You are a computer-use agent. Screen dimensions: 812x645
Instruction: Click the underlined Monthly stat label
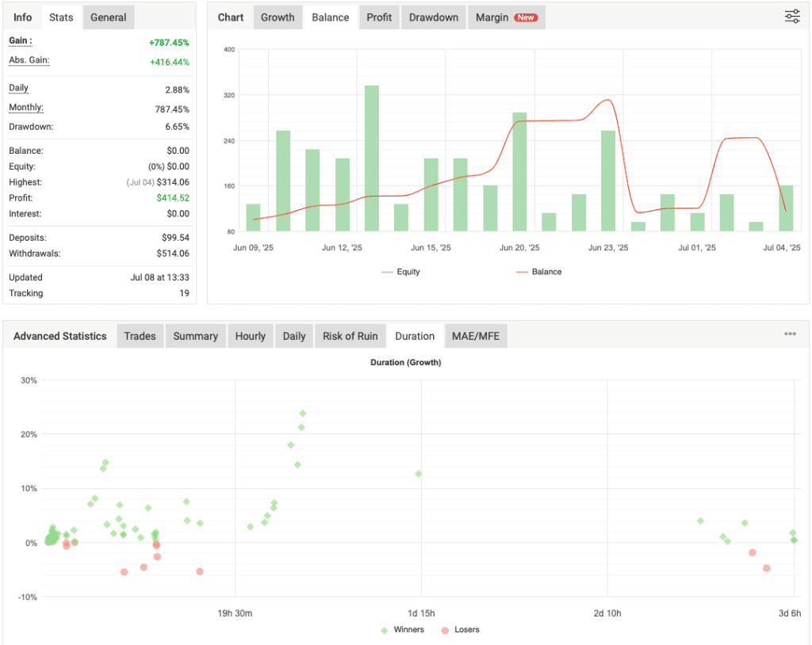click(x=26, y=107)
